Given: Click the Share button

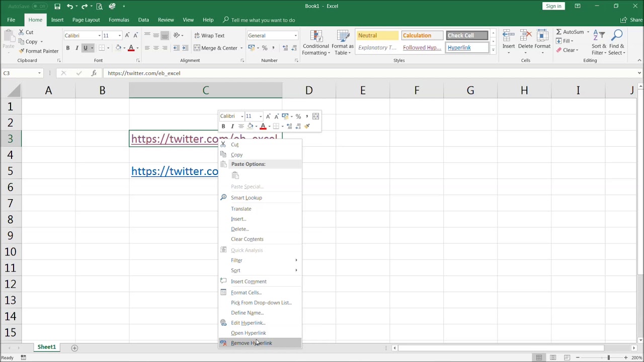Looking at the screenshot, I should coord(631,20).
